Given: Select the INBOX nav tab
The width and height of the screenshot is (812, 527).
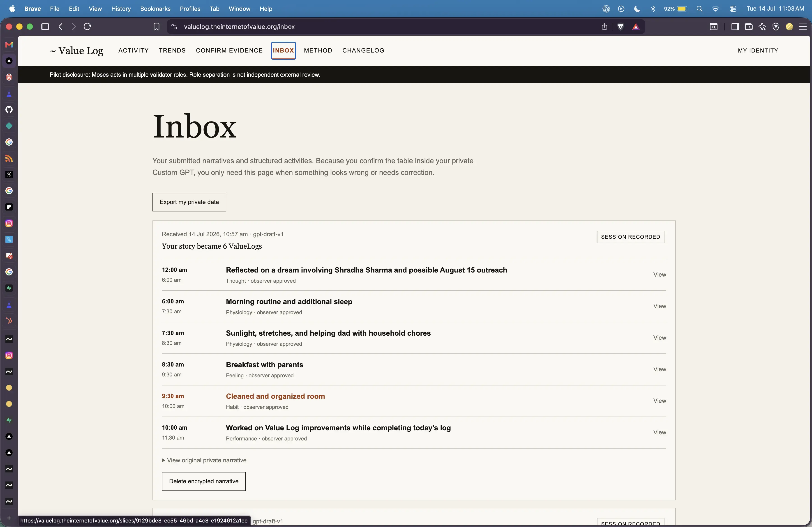Looking at the screenshot, I should pos(284,50).
